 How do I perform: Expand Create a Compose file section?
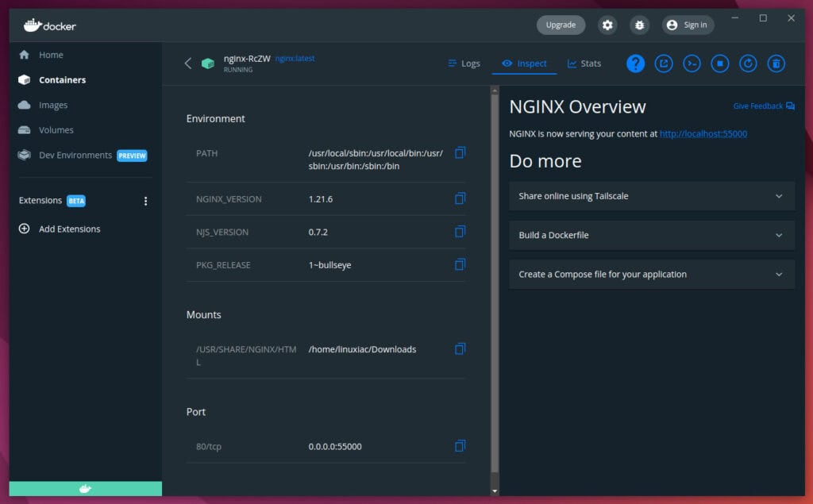(x=652, y=275)
